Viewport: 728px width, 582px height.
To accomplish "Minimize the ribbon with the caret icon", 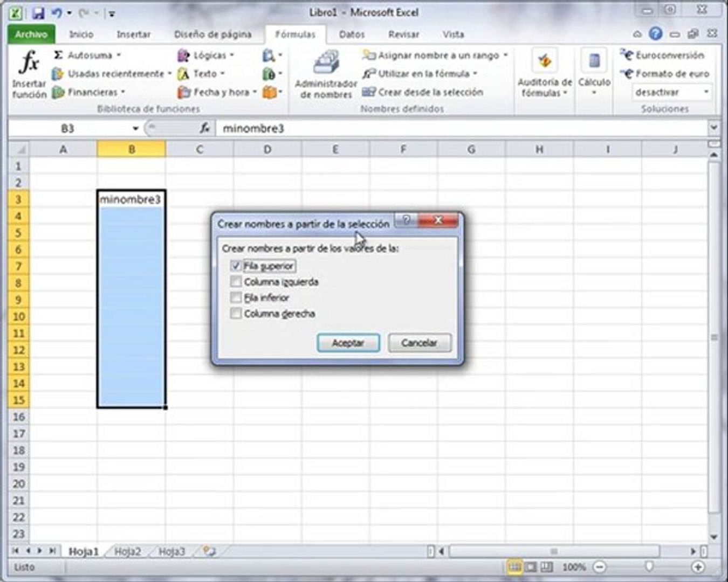I will coord(637,34).
